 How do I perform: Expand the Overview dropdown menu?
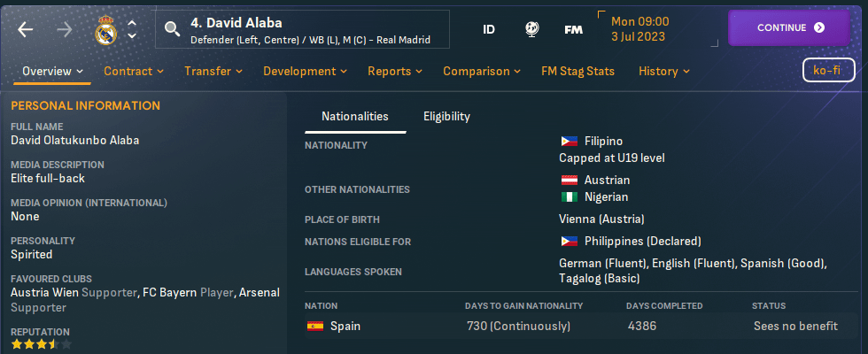click(x=52, y=71)
